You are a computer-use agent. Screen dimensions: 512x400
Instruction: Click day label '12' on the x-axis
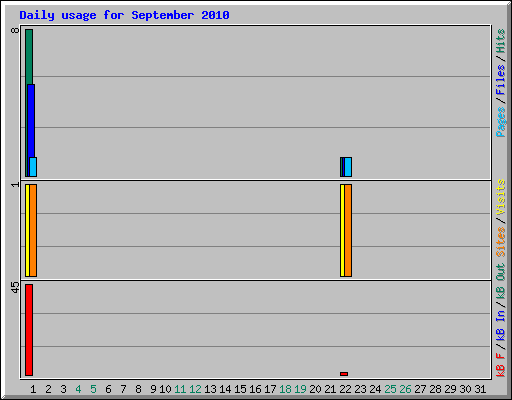pos(195,389)
